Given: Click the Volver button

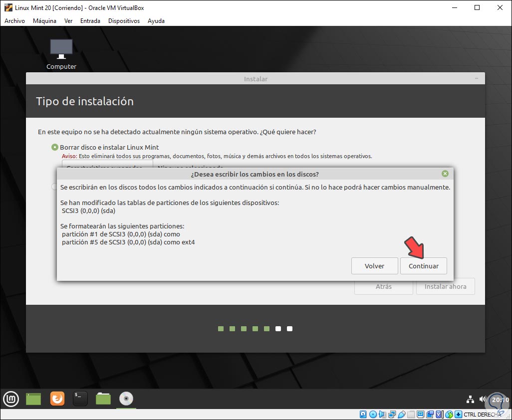Looking at the screenshot, I should point(375,266).
